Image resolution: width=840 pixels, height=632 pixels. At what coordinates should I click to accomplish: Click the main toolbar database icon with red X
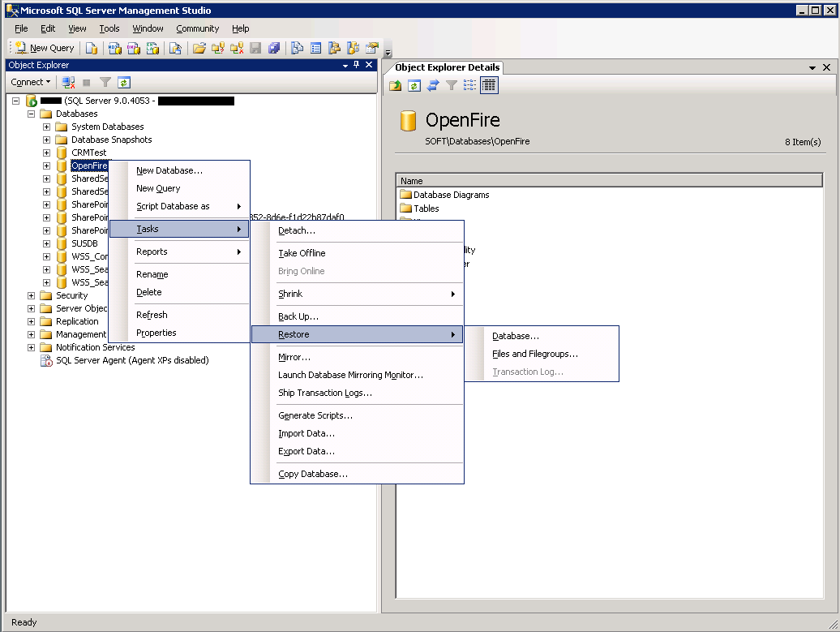pyautogui.click(x=237, y=48)
